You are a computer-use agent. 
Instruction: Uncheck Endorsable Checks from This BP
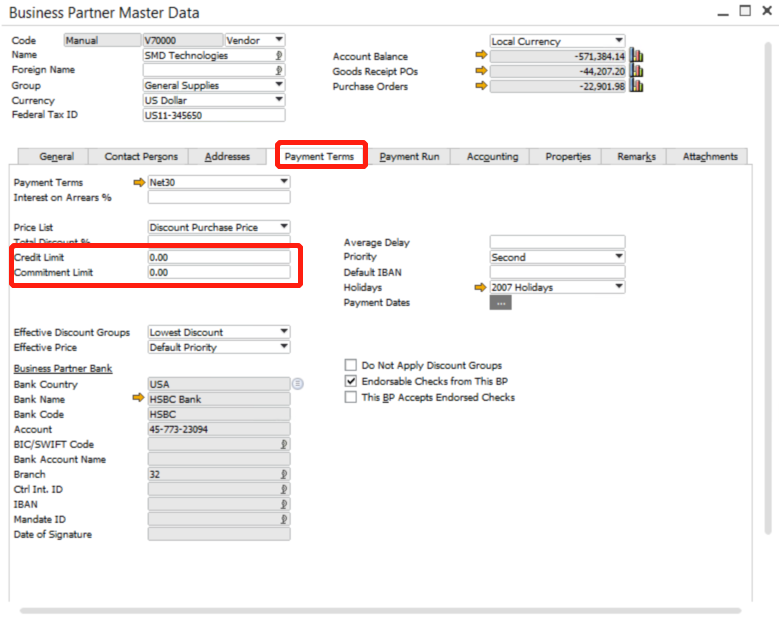coord(351,381)
